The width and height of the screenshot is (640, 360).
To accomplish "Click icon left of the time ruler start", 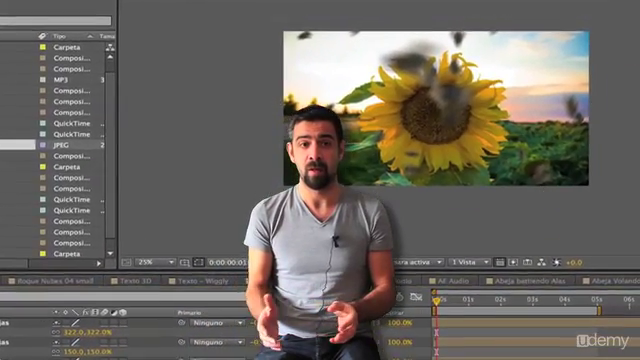I will (416, 298).
